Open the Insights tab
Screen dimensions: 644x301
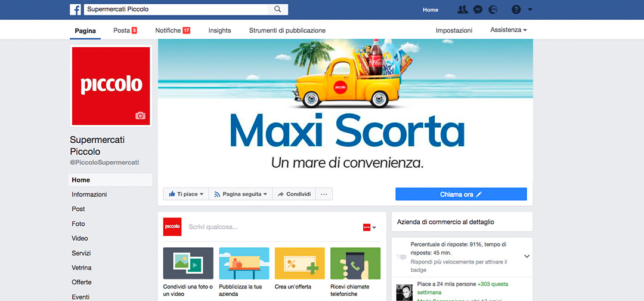click(x=219, y=30)
